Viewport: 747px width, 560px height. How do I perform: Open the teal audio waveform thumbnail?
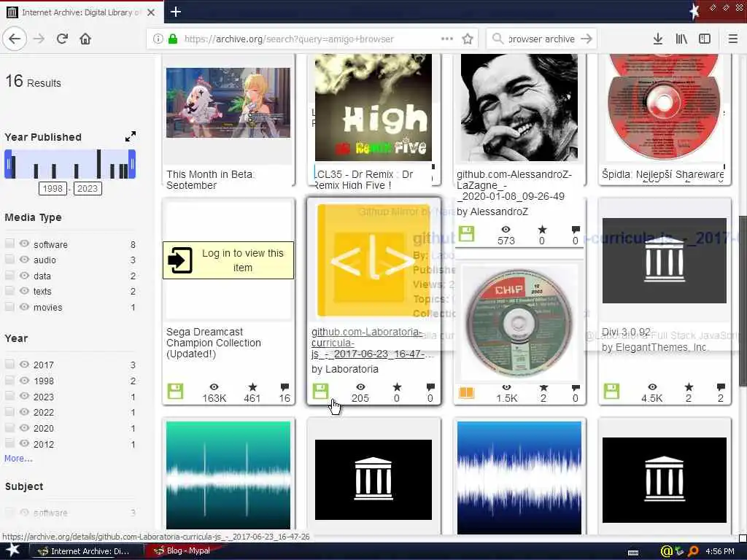[228, 475]
